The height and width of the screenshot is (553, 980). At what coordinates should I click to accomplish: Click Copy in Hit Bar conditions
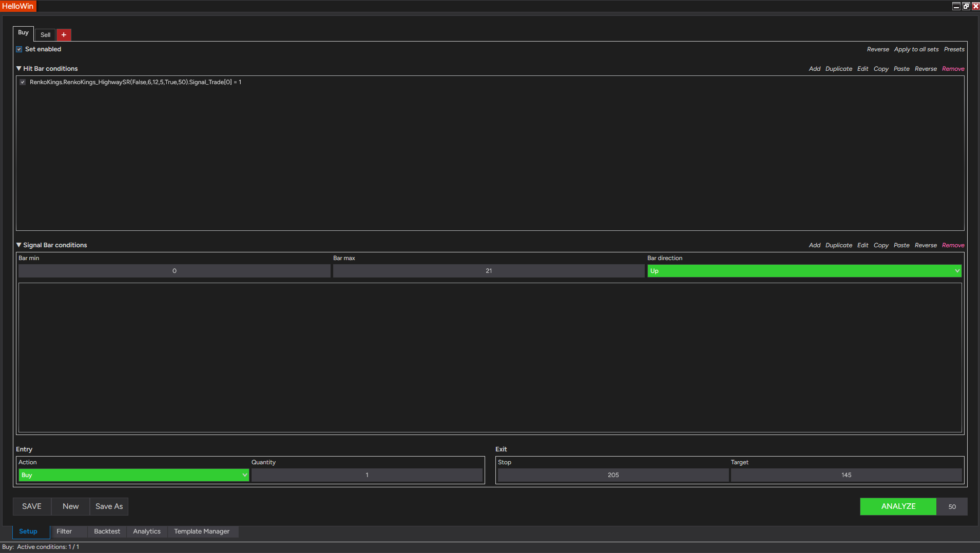(881, 69)
